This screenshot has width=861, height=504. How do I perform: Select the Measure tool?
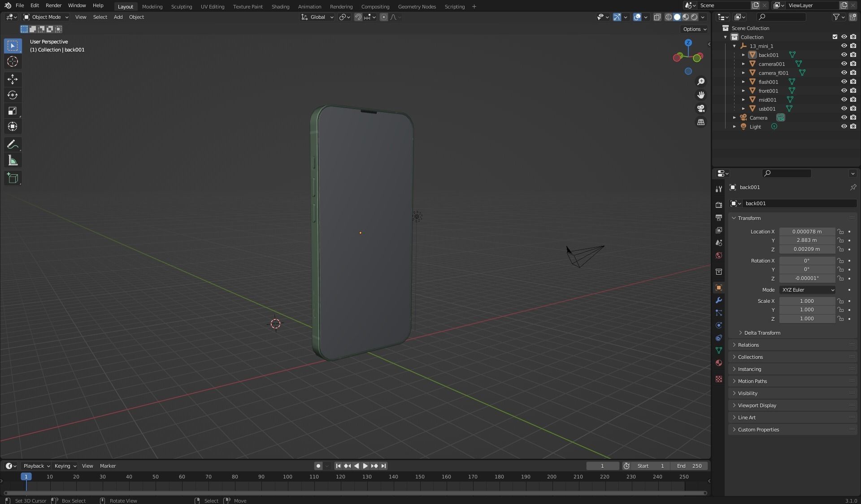13,160
